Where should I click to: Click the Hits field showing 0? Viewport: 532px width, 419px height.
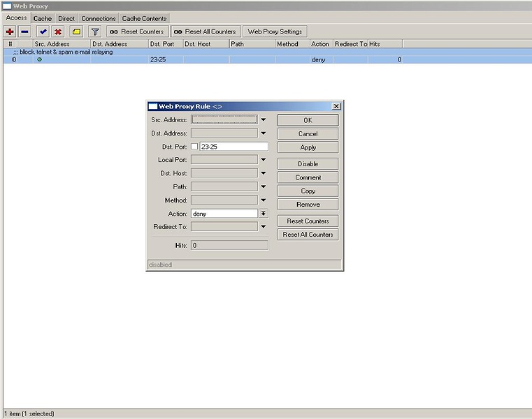point(230,245)
